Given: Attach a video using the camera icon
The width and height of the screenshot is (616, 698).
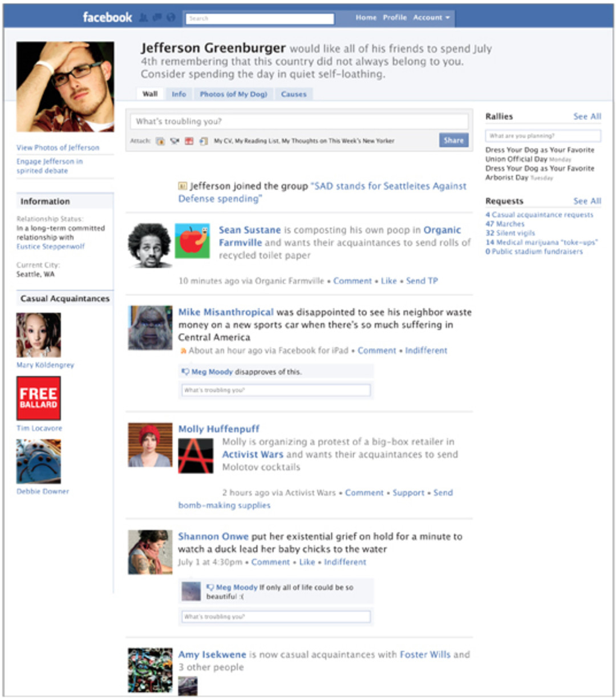Looking at the screenshot, I should click(x=175, y=141).
